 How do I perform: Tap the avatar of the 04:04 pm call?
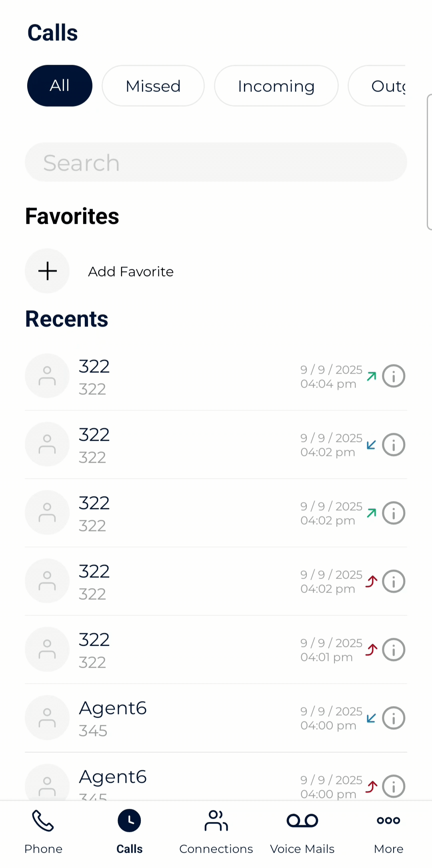click(x=47, y=376)
